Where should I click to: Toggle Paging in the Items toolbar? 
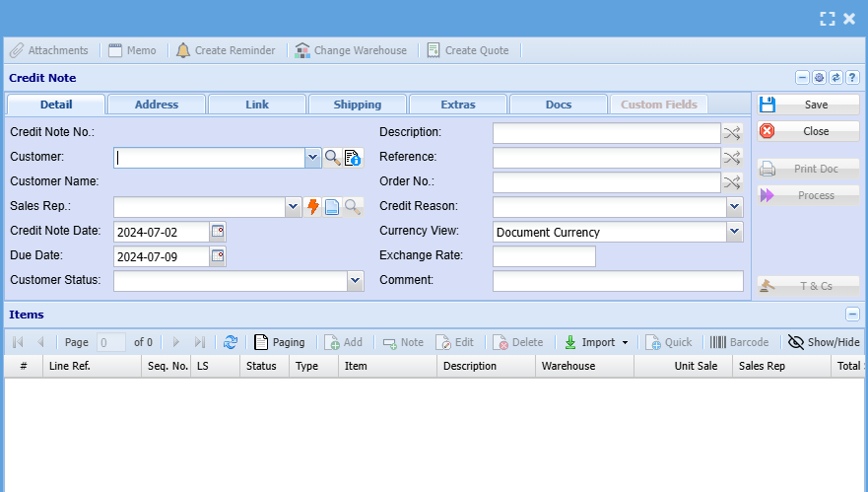279,342
